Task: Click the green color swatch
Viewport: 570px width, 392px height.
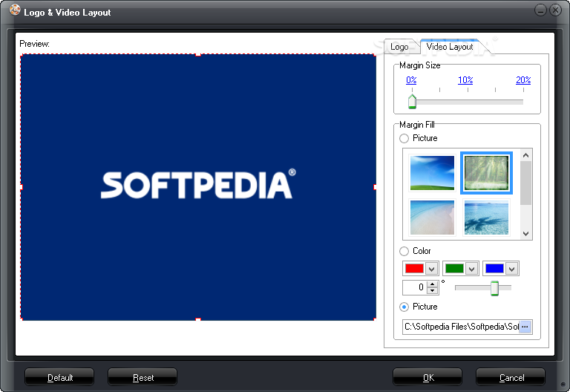Action: 454,269
